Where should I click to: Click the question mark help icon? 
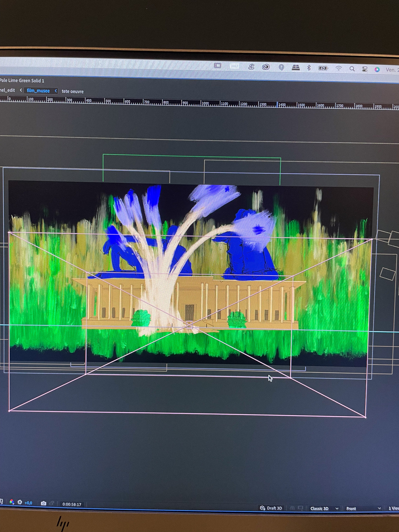click(281, 68)
